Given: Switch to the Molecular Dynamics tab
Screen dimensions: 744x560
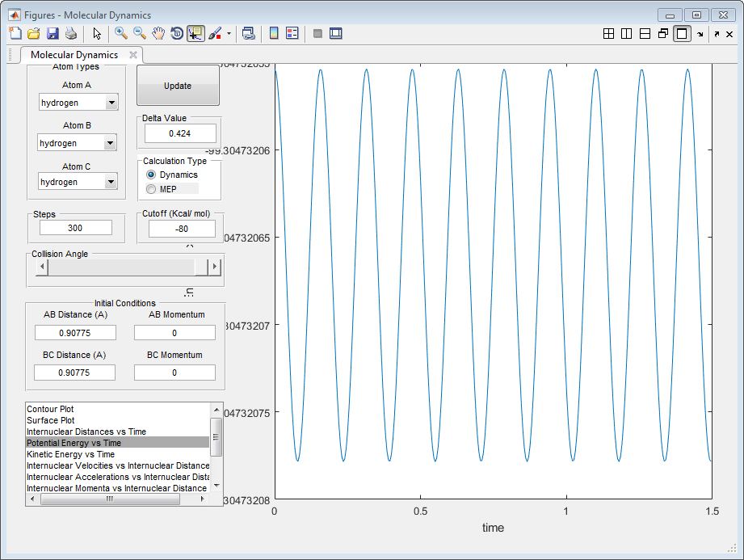Looking at the screenshot, I should pos(74,55).
